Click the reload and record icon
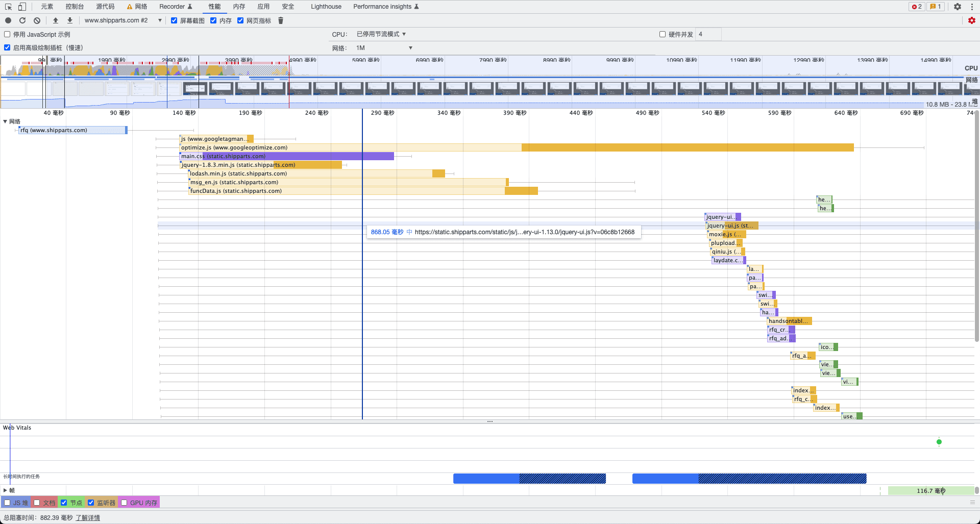The height and width of the screenshot is (524, 980). click(22, 20)
